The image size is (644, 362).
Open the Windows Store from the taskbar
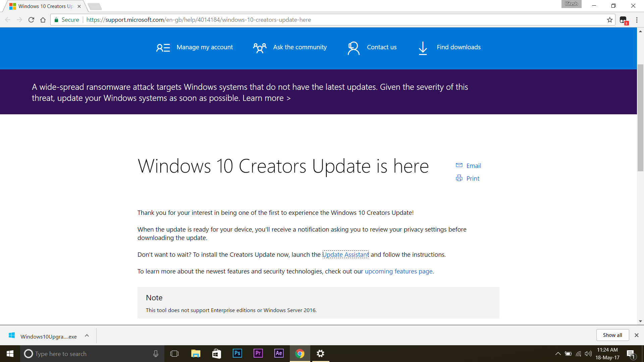216,354
